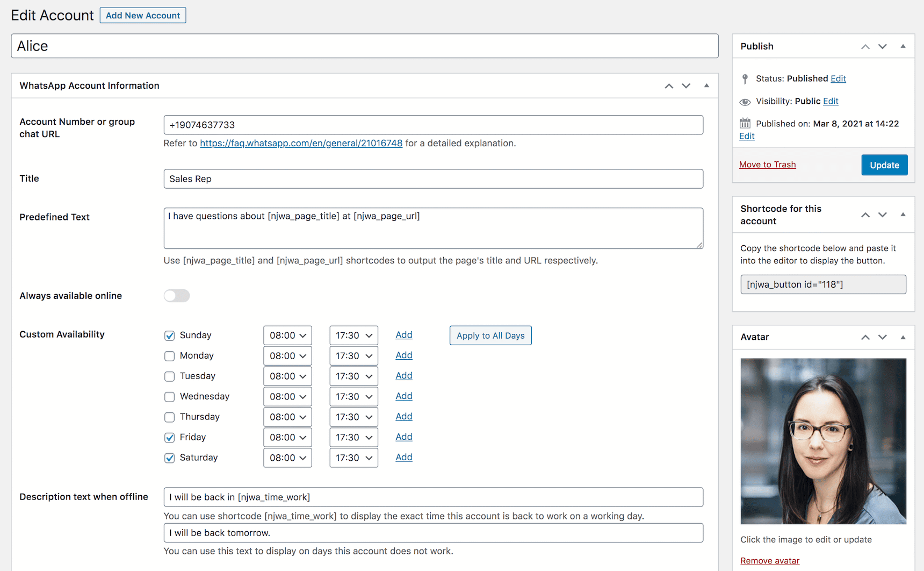924x571 pixels.
Task: Focus the account name field containing Alice
Action: click(365, 46)
